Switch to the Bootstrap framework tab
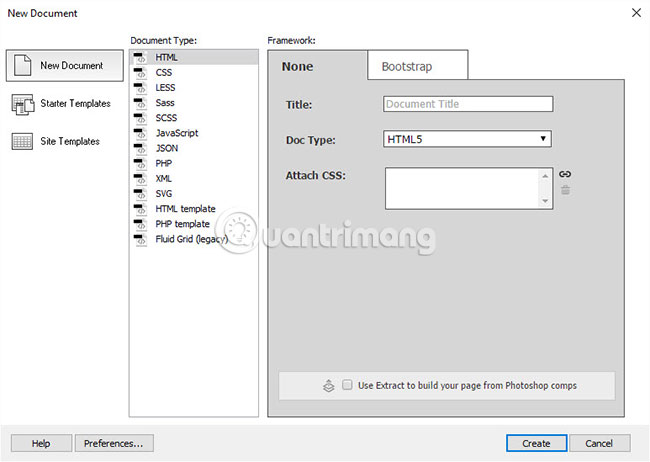Viewport: 650px width, 462px height. tap(417, 66)
